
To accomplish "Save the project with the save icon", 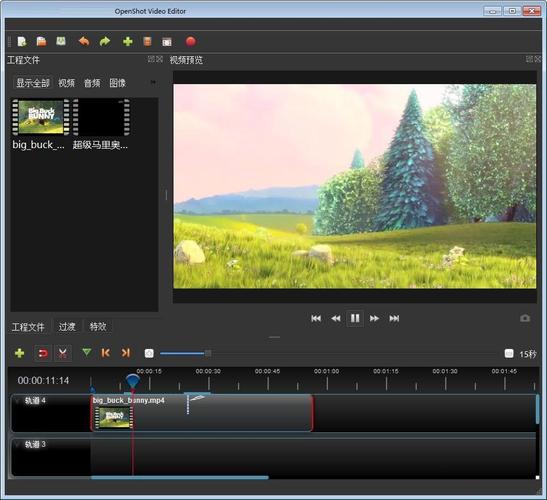I will 61,41.
